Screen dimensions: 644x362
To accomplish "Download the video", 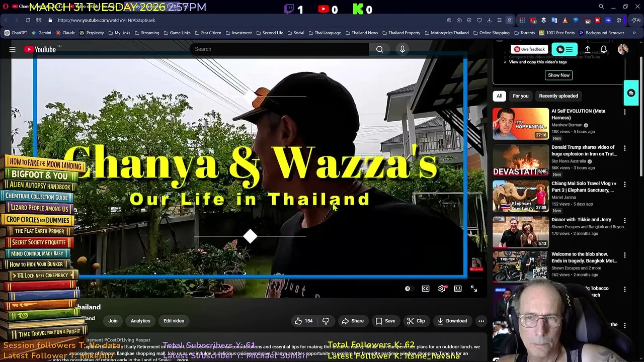I will click(x=452, y=321).
